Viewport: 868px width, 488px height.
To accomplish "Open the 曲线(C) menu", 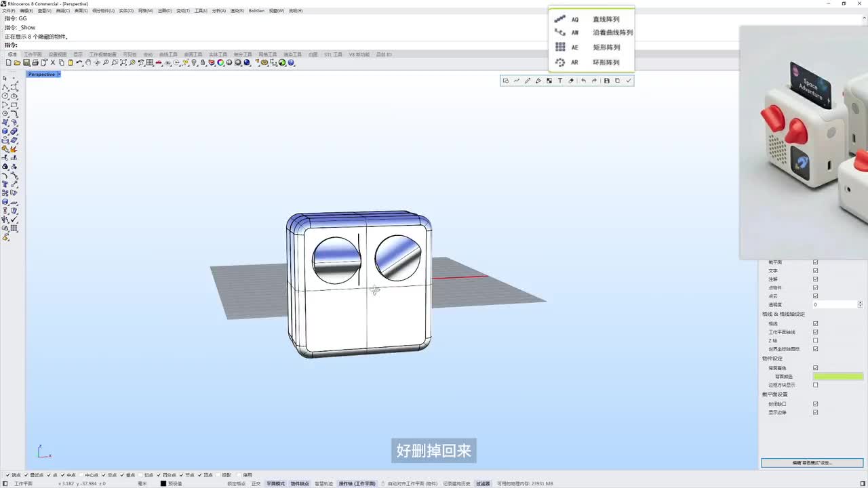I will tap(63, 11).
